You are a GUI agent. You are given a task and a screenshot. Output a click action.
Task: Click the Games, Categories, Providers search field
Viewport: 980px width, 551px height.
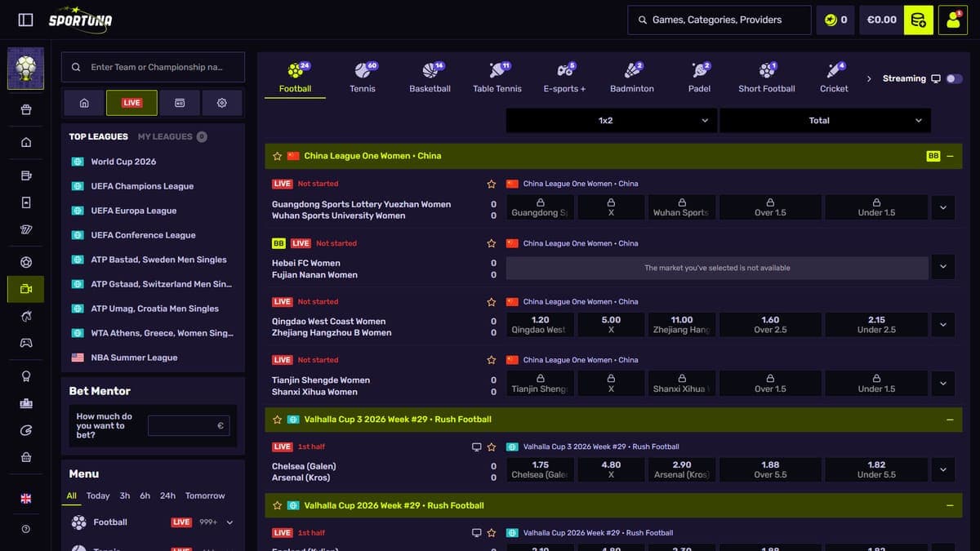point(719,20)
